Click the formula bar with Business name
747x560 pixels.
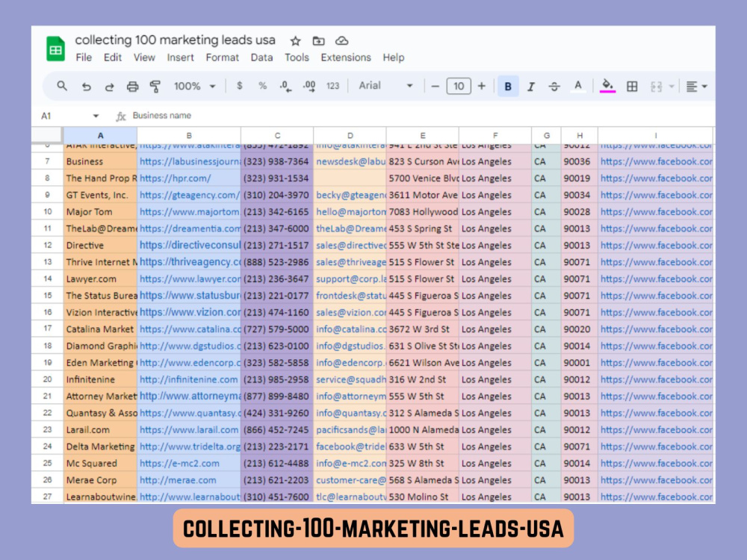click(421, 116)
